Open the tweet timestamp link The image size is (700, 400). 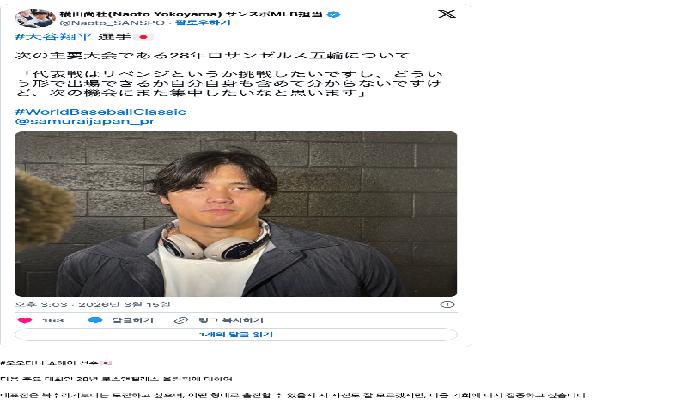pos(92,304)
